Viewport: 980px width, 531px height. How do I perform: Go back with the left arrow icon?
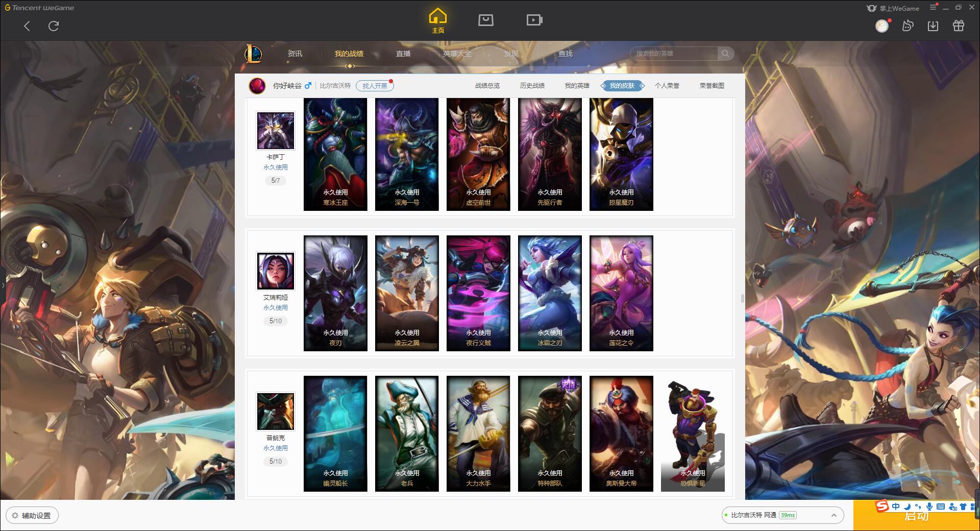coord(27,26)
